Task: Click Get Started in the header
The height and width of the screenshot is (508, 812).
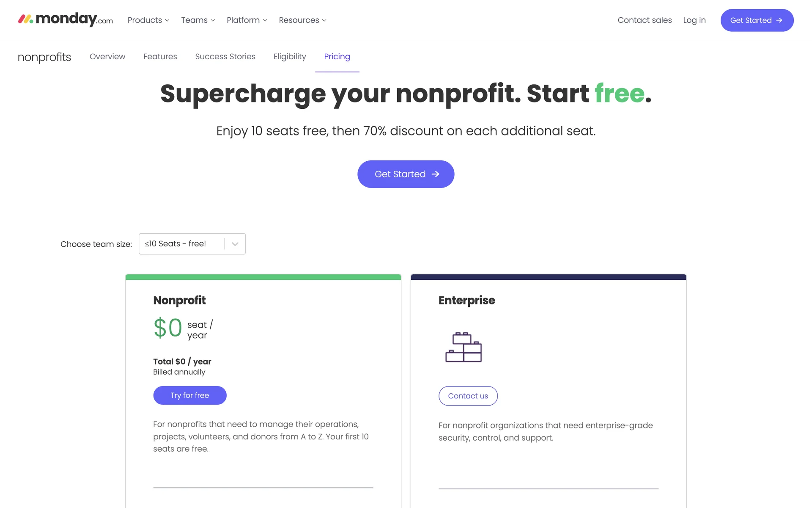Action: tap(757, 20)
